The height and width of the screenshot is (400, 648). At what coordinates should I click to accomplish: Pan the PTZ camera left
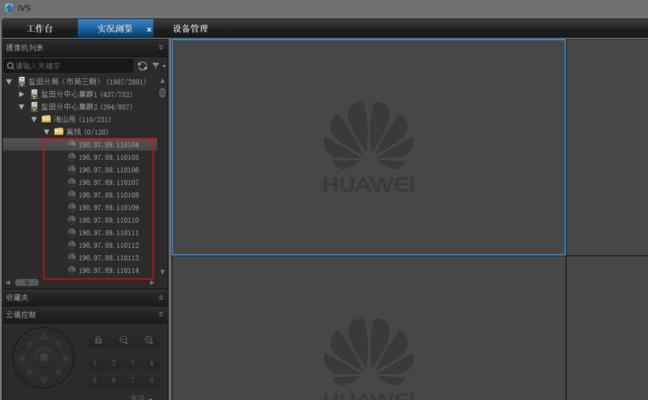tap(22, 358)
